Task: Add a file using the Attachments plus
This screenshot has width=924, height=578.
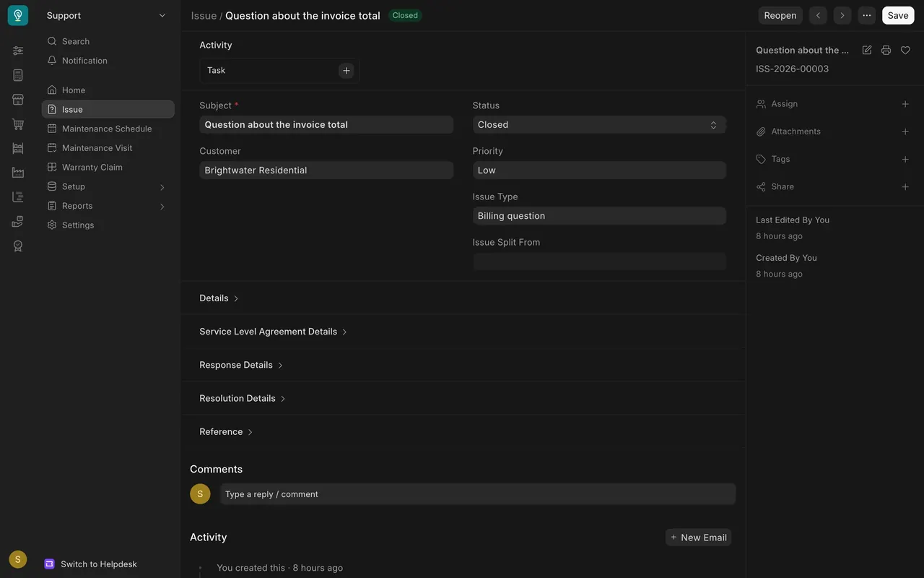Action: [905, 131]
